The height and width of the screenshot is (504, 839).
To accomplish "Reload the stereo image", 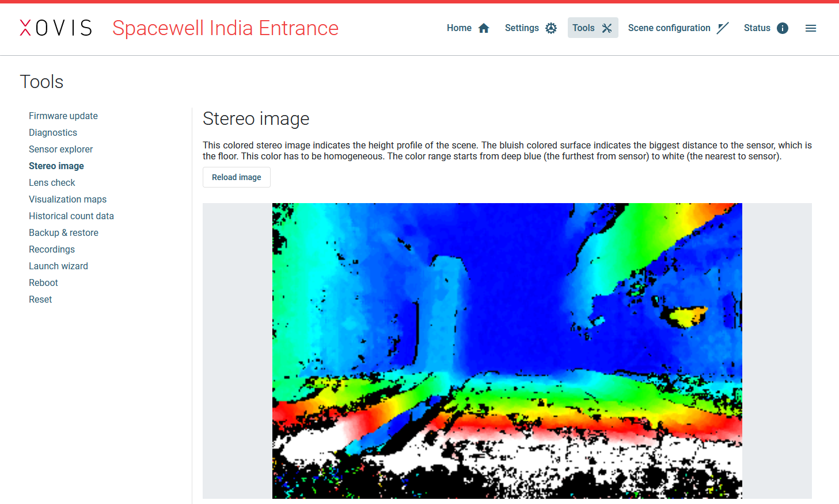I will 237,177.
